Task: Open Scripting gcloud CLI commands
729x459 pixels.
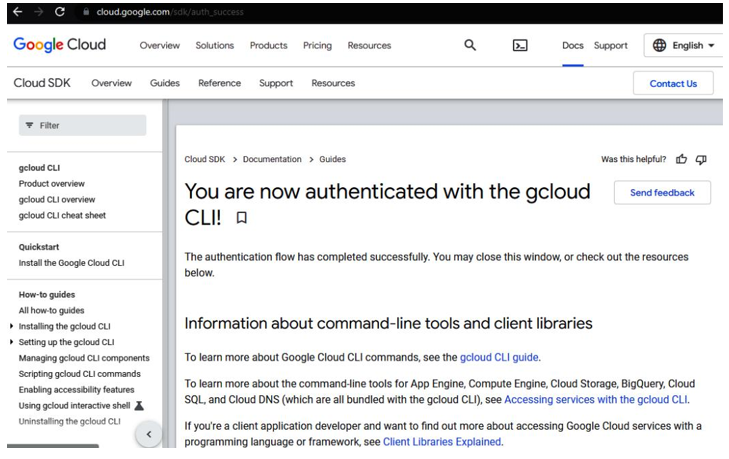Action: click(79, 374)
